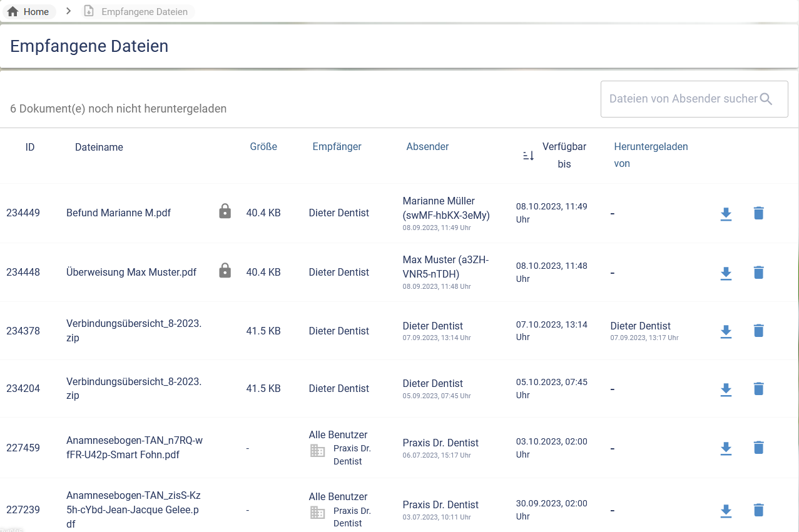
Task: Focus the Dateien von Absender search field
Action: [x=682, y=99]
